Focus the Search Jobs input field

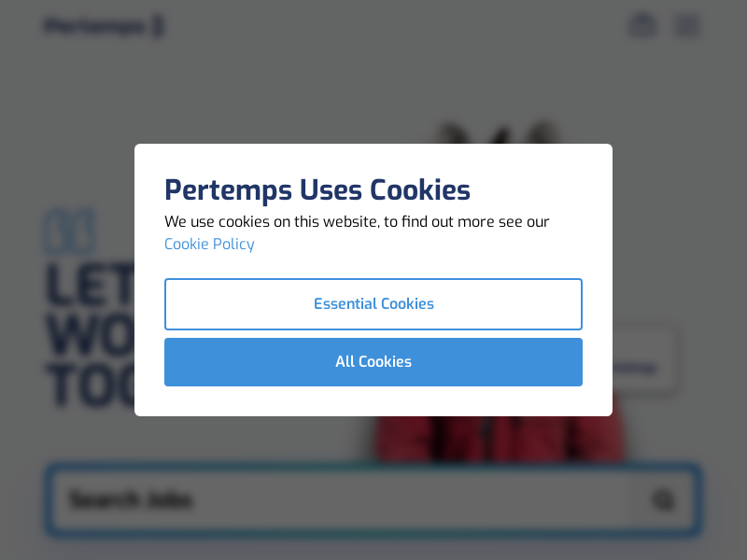[x=345, y=501]
